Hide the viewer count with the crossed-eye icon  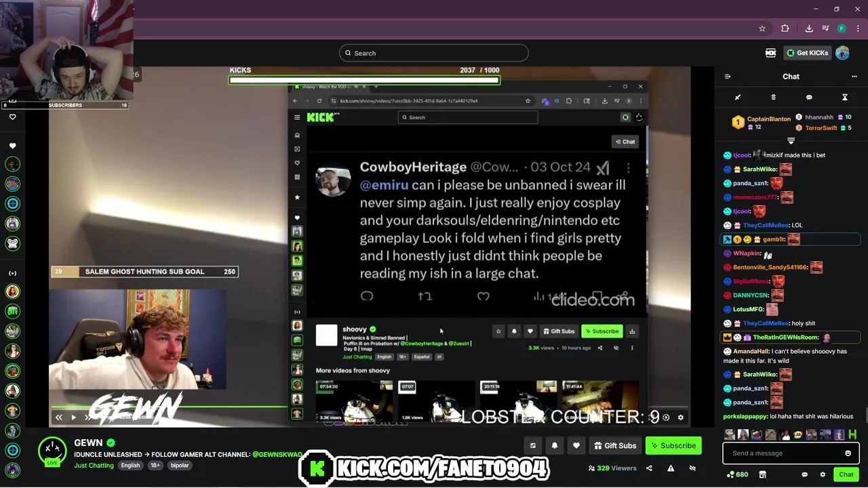[692, 468]
